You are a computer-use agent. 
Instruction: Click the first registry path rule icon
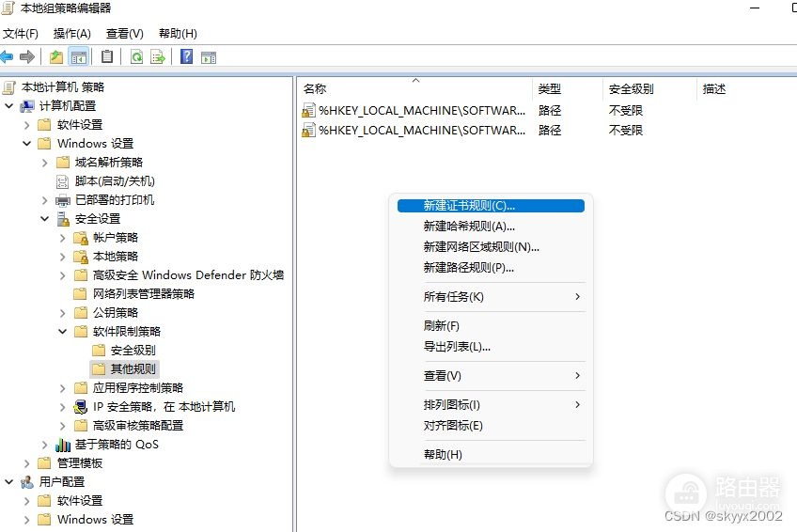308,110
